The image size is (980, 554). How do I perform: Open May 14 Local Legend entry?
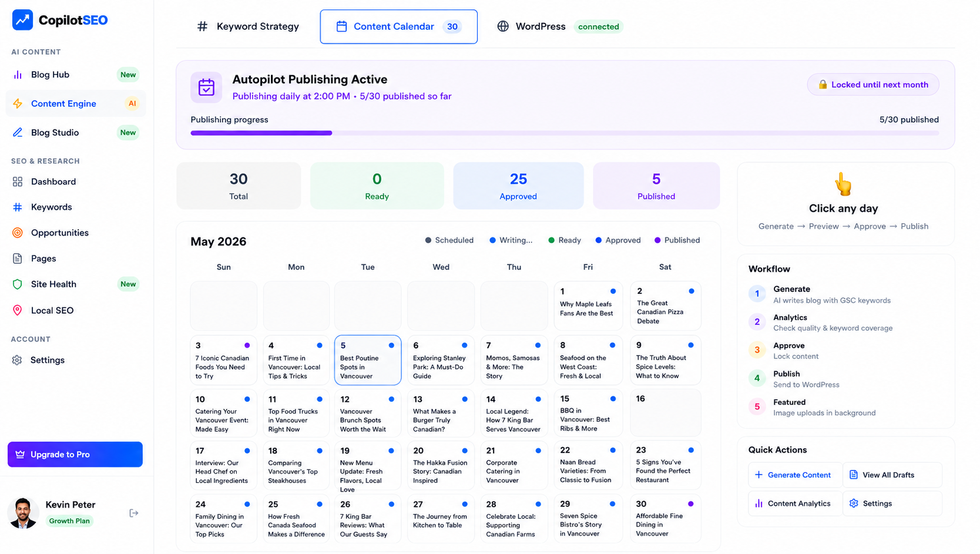pyautogui.click(x=514, y=413)
